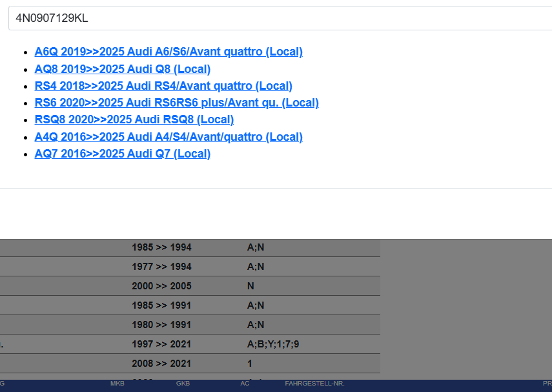
Task: Select the row with years 1997 >> 2021
Action: click(161, 344)
